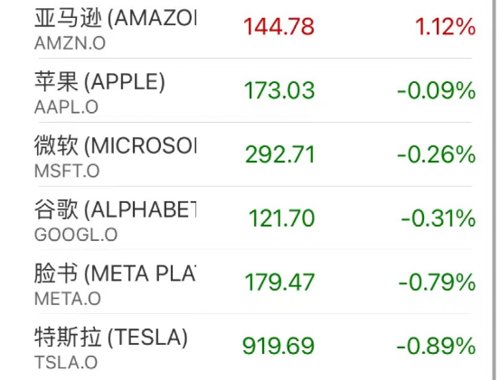
Task: Click Apple price 173.03
Action: click(279, 91)
